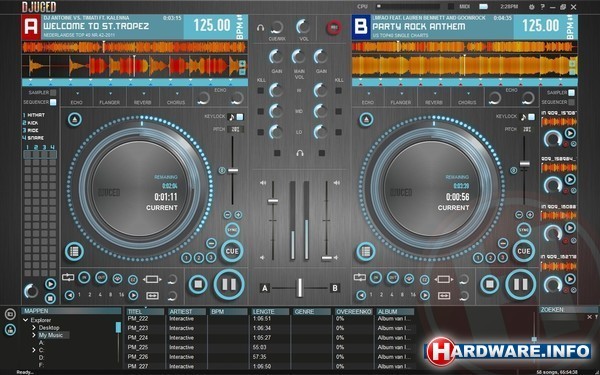Expand the My Music folder node
Viewport: 600px width, 375px height.
coord(34,335)
